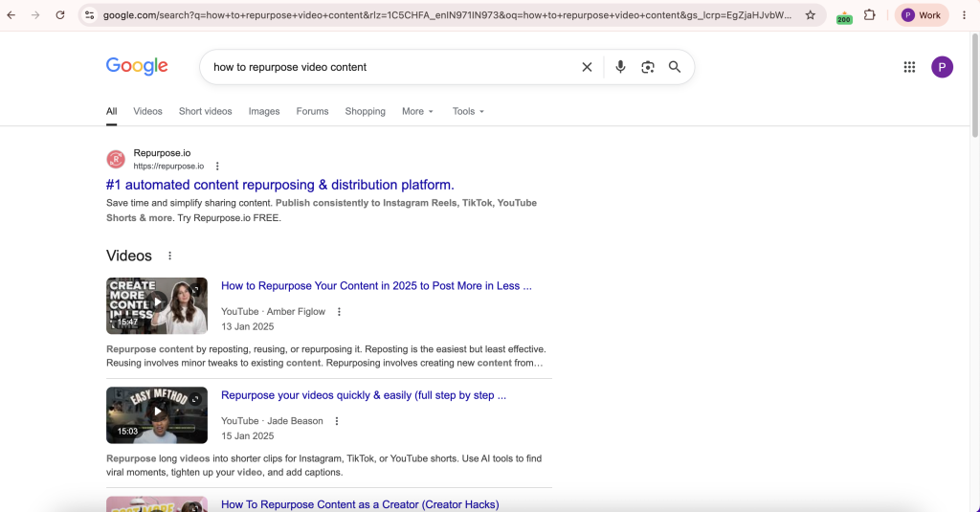This screenshot has height=512, width=980.
Task: Open 'How To Repurpose Content as a Creator' link
Action: tap(360, 504)
